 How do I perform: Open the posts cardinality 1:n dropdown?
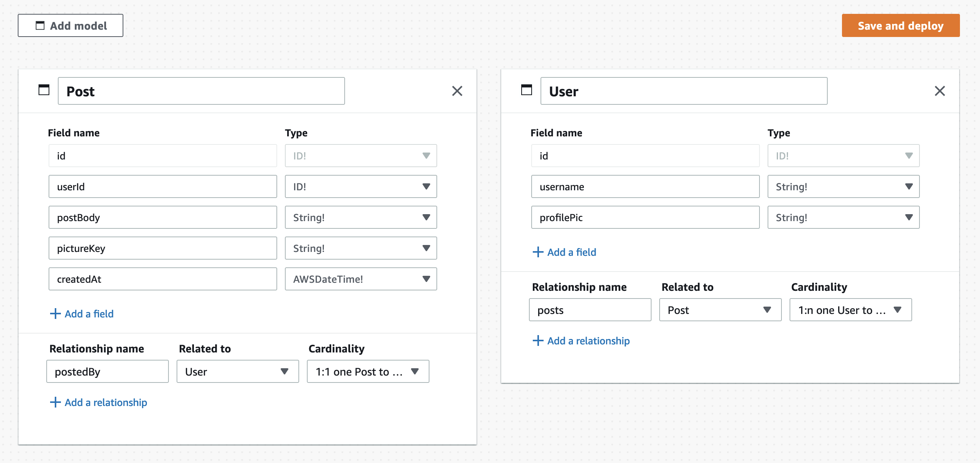850,310
